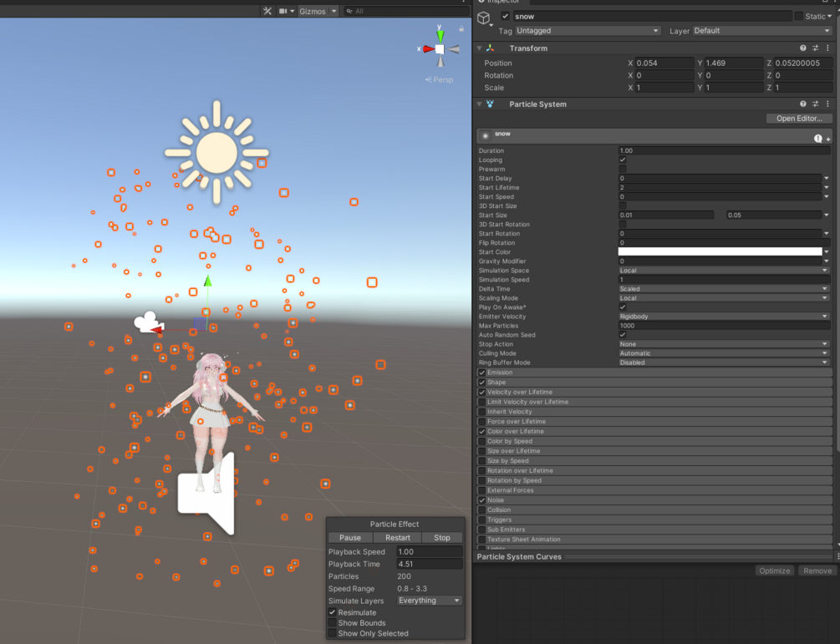This screenshot has width=840, height=644.
Task: Open the Start Lifetime mode dropdown arrow
Action: (827, 187)
